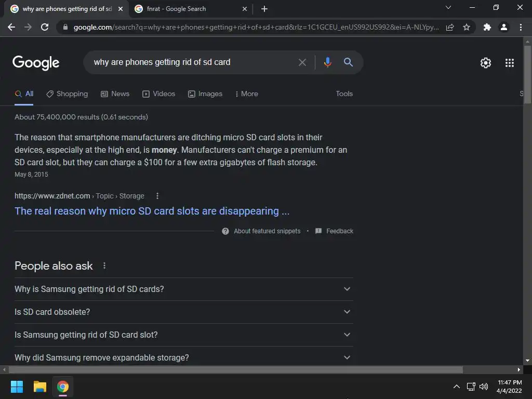Close the 'fnrat - Google Search' tab

coord(245,9)
